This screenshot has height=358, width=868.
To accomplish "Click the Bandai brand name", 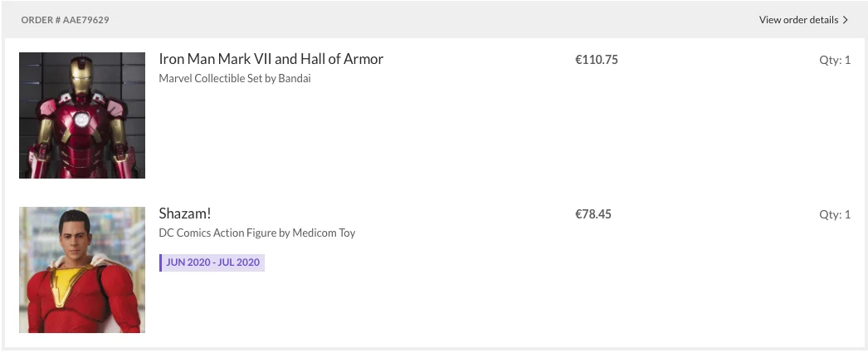I will (294, 79).
